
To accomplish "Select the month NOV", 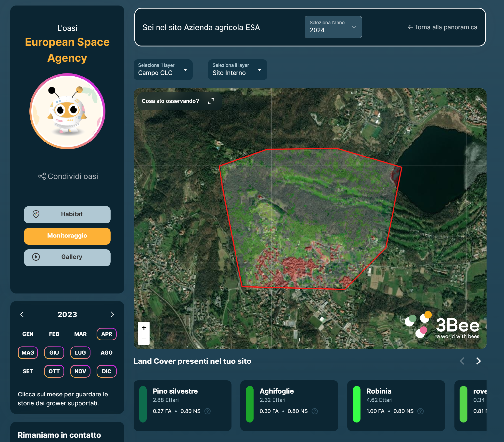I will click(x=80, y=371).
